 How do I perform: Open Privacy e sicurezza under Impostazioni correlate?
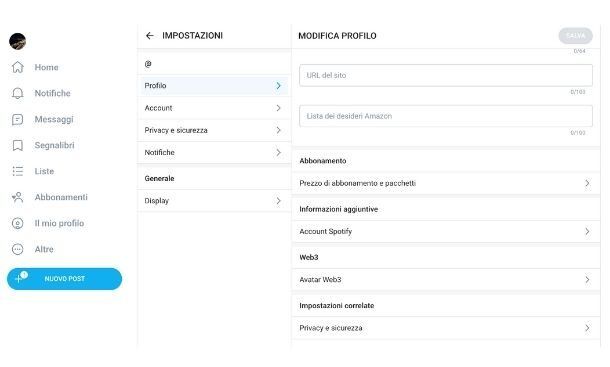446,328
